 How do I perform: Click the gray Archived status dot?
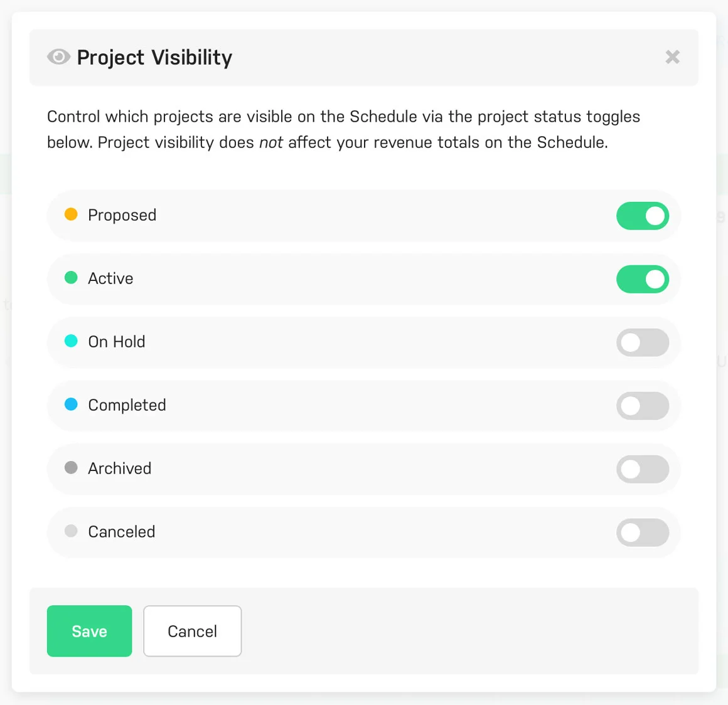71,468
